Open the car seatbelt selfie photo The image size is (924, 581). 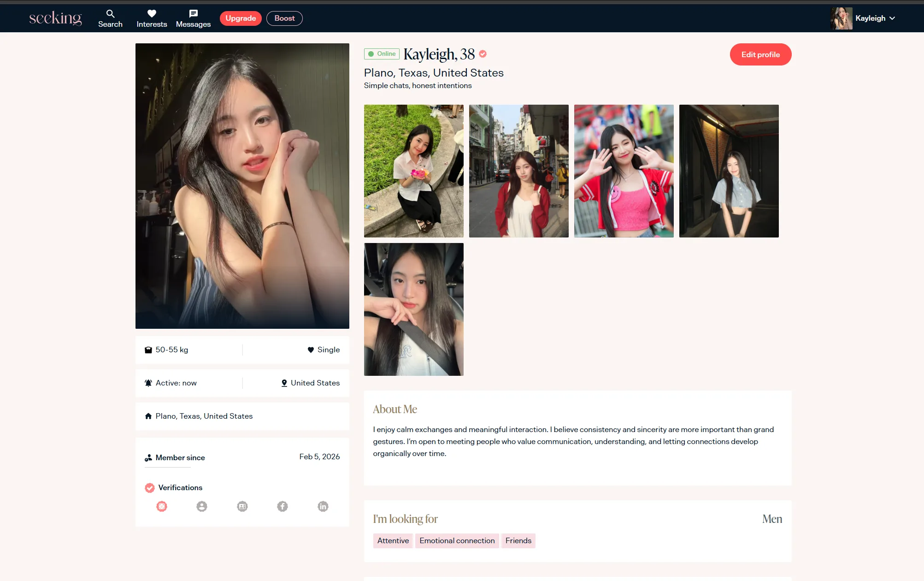click(413, 309)
